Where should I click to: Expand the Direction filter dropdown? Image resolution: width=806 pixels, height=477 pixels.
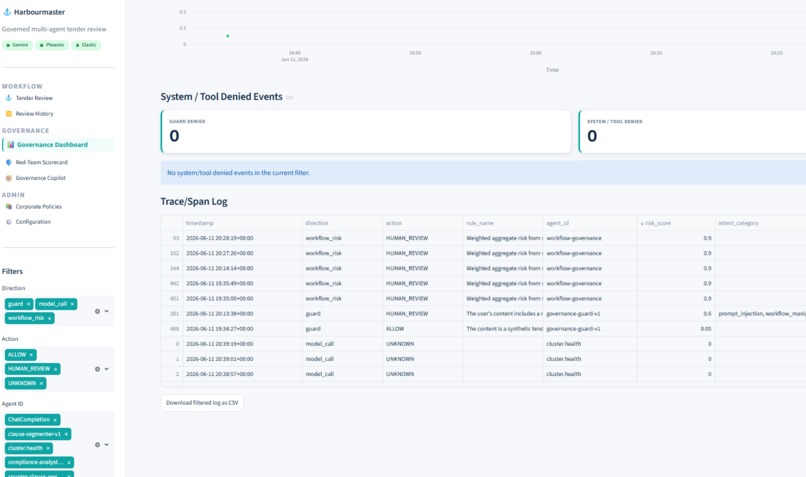106,311
